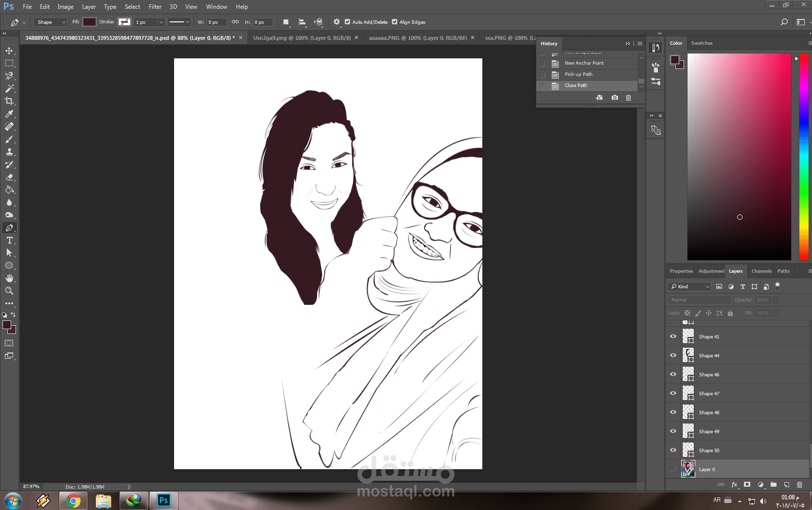812x510 pixels.
Task: Select the Healing Brush tool
Action: [9, 126]
